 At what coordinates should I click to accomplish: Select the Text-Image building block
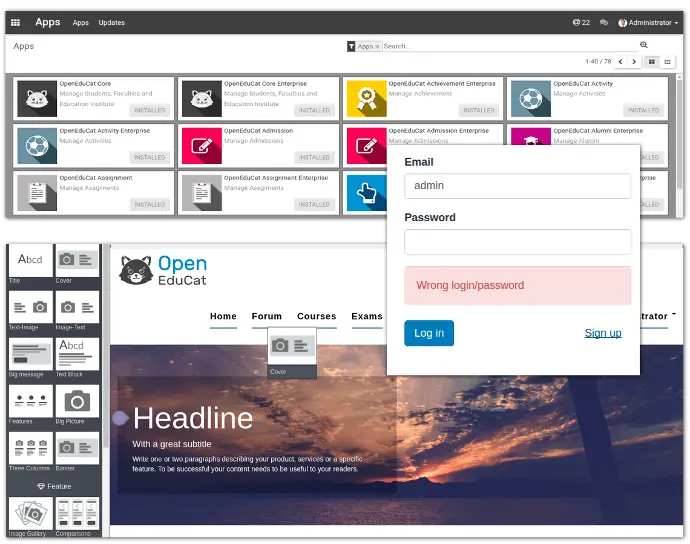pos(30,311)
